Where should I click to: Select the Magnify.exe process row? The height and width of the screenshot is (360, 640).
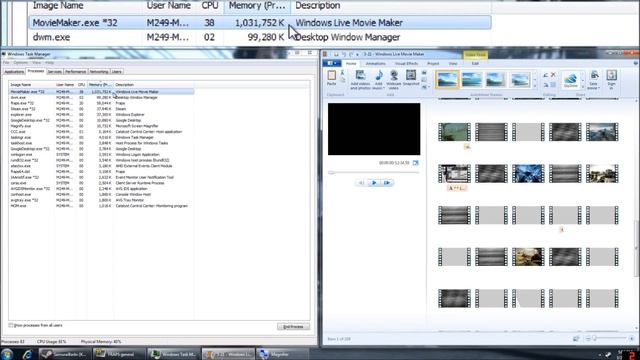[x=102, y=126]
